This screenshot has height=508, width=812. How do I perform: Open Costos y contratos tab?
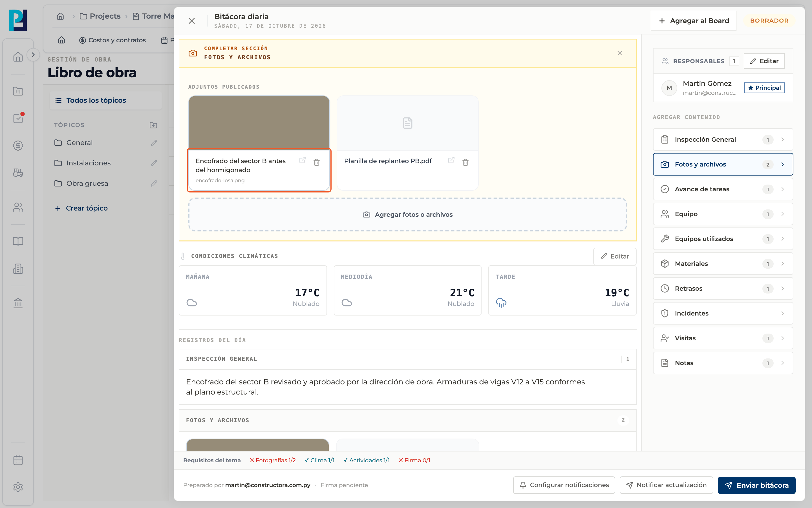112,40
